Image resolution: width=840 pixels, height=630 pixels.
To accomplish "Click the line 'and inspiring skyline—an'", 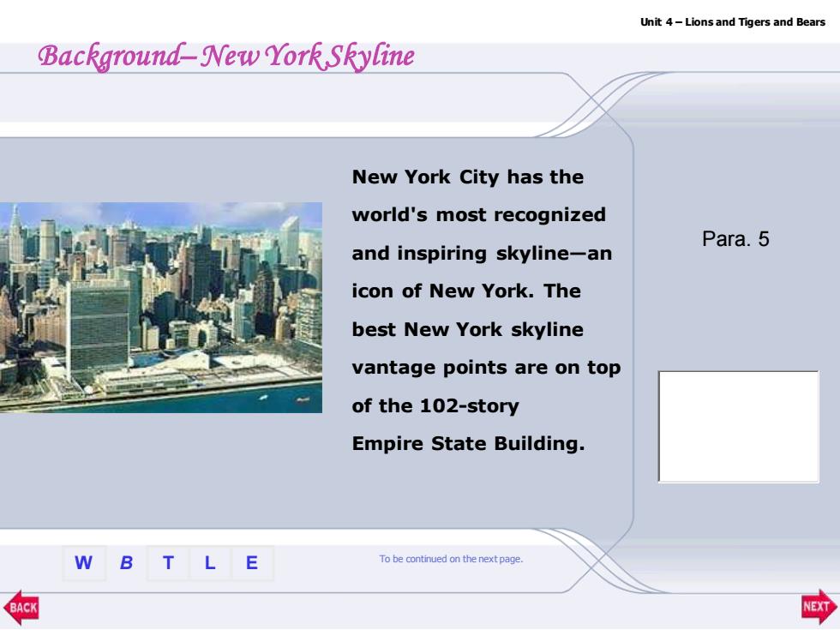I will pyautogui.click(x=482, y=253).
